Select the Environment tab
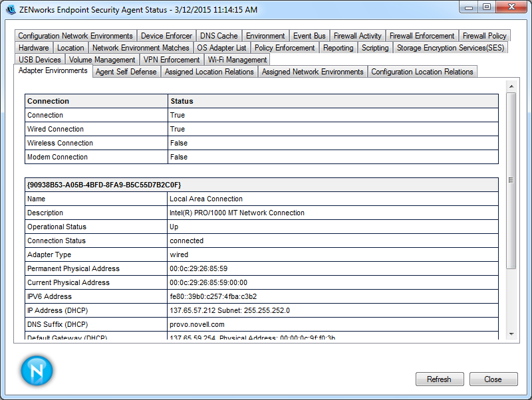532x400 pixels. pyautogui.click(x=265, y=36)
